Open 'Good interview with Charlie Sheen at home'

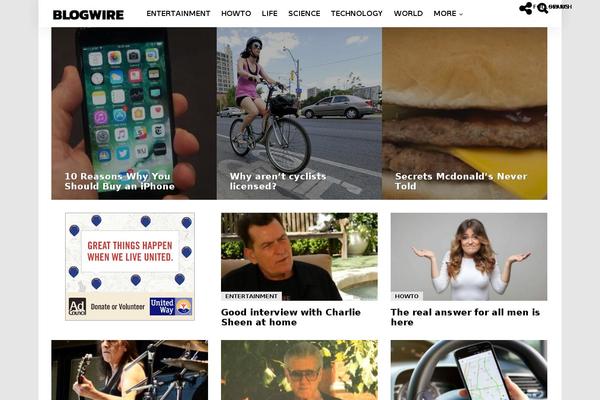[291, 317]
